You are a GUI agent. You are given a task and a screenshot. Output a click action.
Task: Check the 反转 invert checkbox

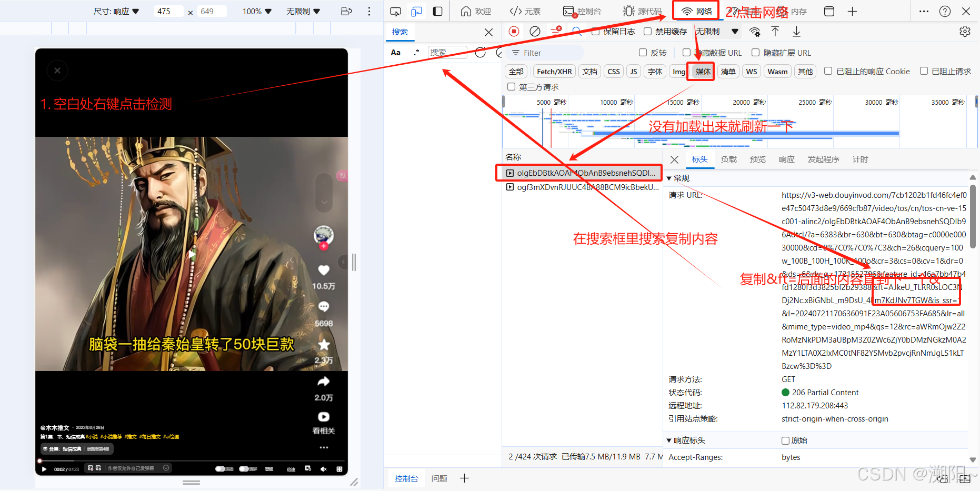[643, 52]
